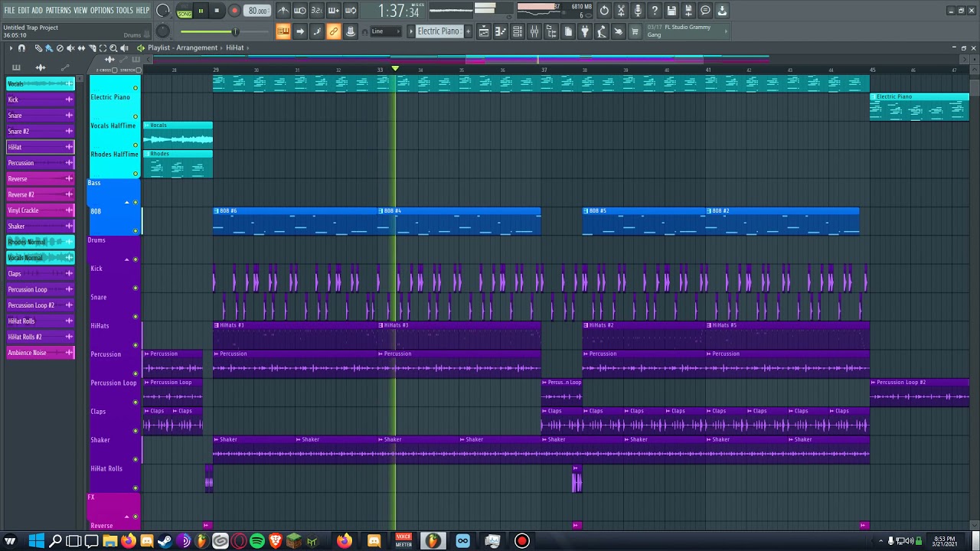Collapse the FX track group arrow

tap(127, 517)
